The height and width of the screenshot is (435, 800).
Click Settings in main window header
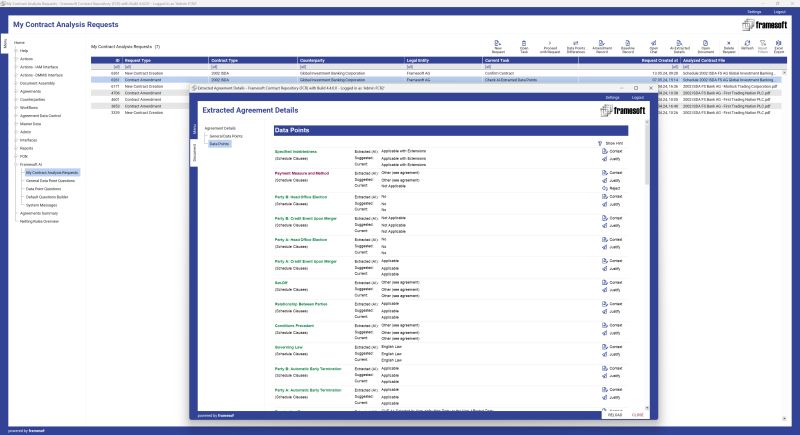[754, 12]
